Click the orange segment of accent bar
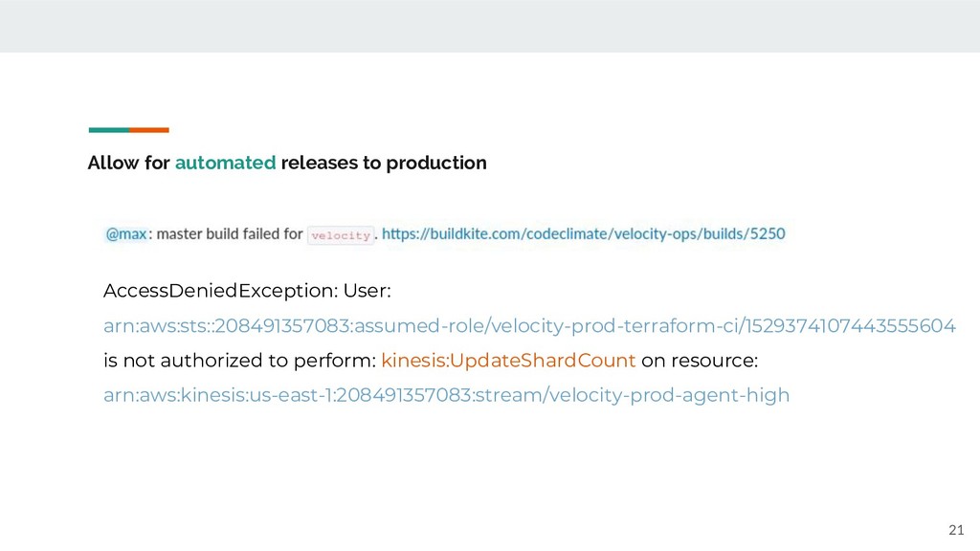The image size is (980, 551). [148, 130]
